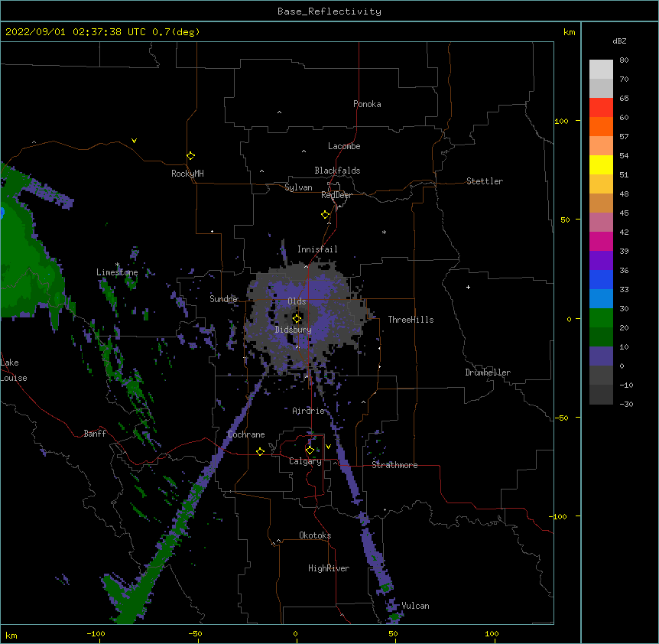Click the white asterisk above Limestone label
The width and height of the screenshot is (659, 644).
coord(118,265)
